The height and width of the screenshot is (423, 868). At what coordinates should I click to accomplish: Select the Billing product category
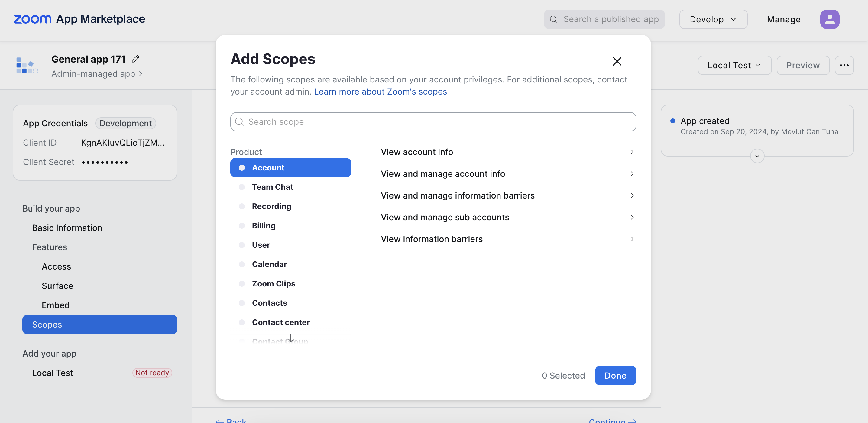[x=290, y=226]
